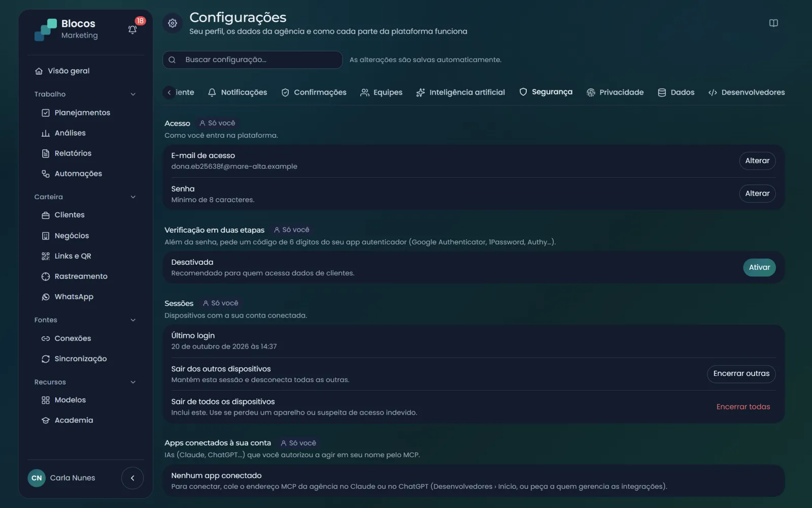The width and height of the screenshot is (812, 508).
Task: Click the Análises bar chart icon
Action: (x=46, y=133)
